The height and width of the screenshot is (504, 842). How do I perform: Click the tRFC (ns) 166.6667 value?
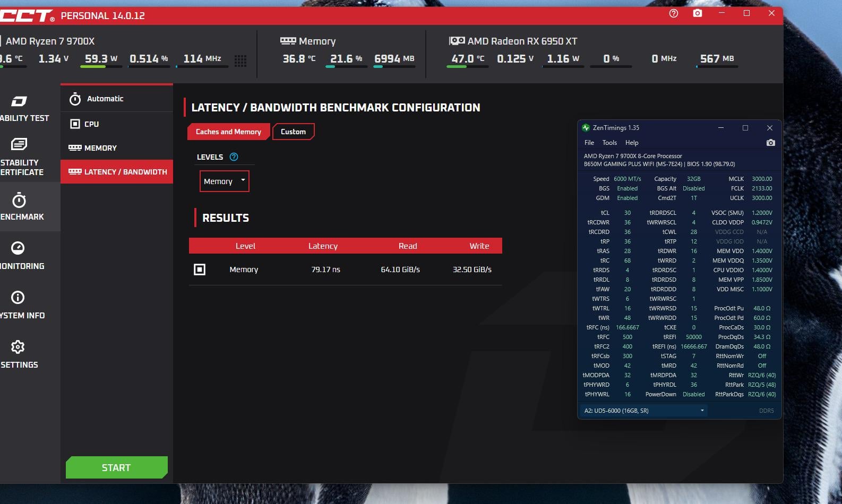pyautogui.click(x=627, y=327)
